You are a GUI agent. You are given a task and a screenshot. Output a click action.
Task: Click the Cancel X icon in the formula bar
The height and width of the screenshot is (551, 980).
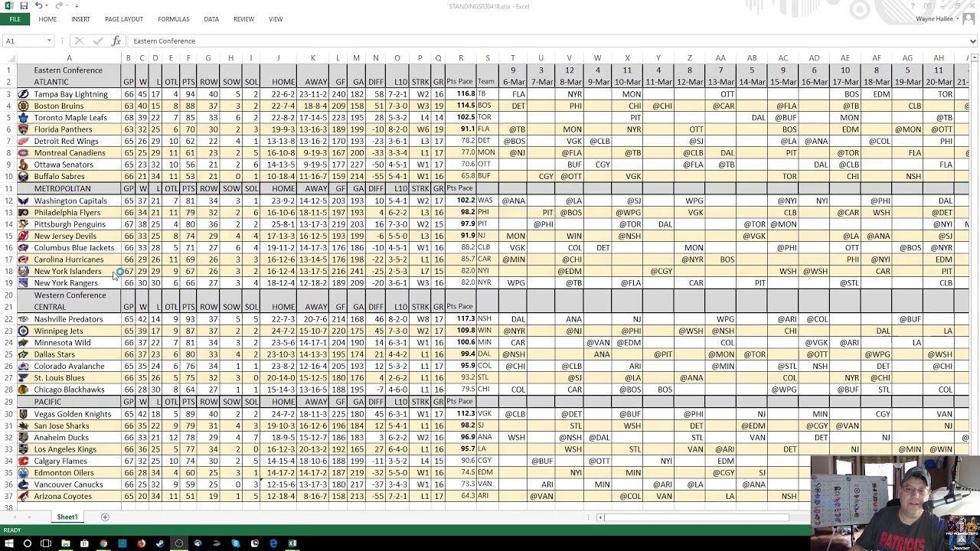pyautogui.click(x=79, y=41)
